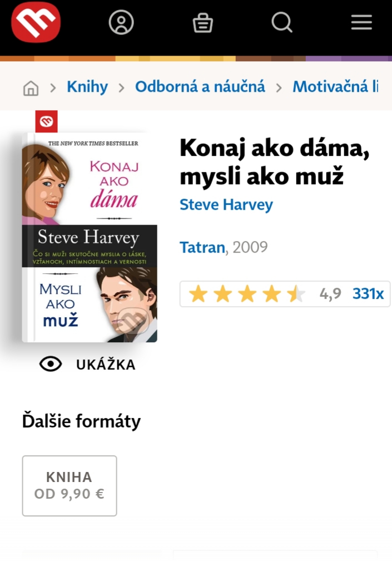This screenshot has height=561, width=392.
Task: Navigate to Odborná a náučná category
Action: [200, 87]
